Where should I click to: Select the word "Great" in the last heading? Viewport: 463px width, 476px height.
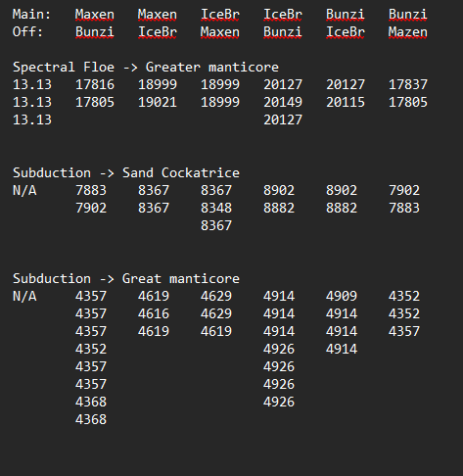coord(142,279)
